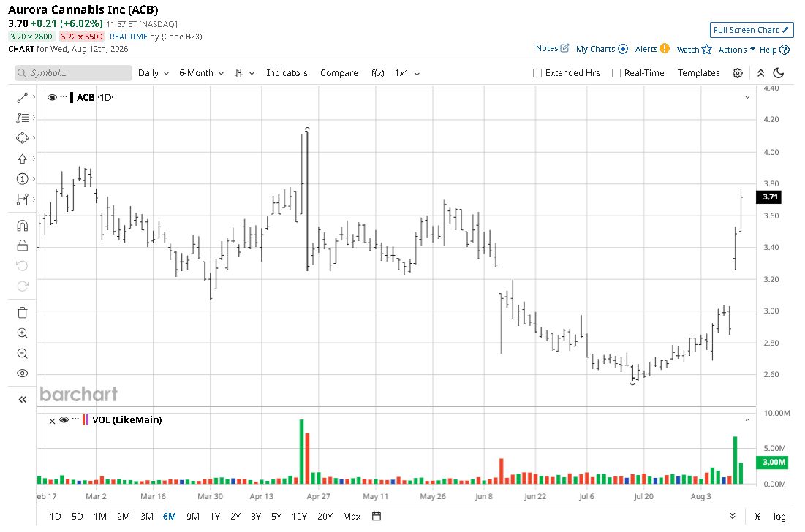The image size is (805, 532).
Task: Click the undo arrow in sidebar
Action: point(22,266)
